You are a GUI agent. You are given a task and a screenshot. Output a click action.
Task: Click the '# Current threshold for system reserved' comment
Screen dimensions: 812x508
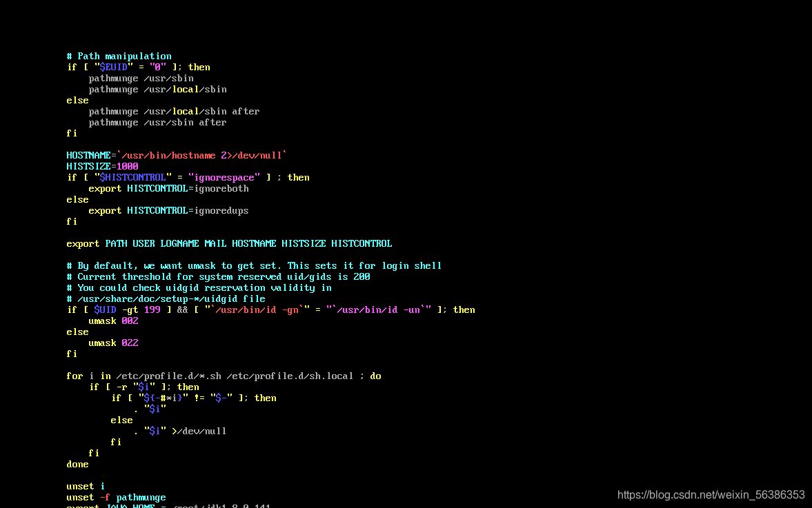218,277
